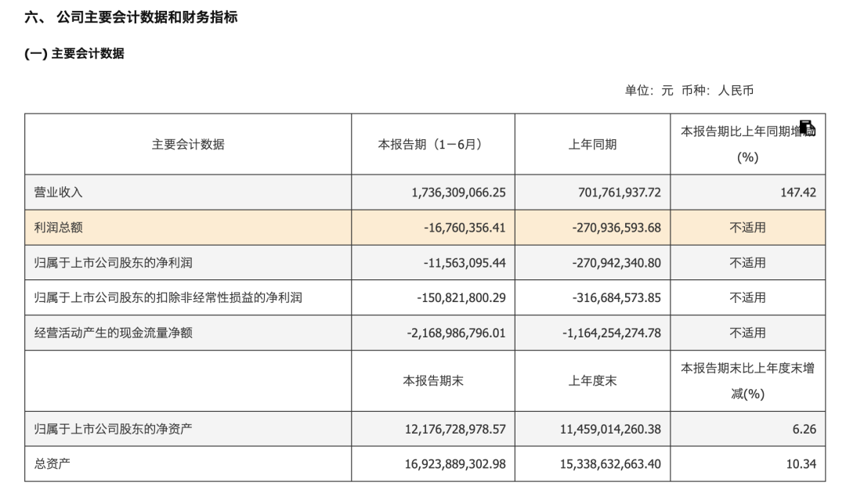This screenshot has width=846, height=504.
Task: Click the sub-header 本报告期末比上年度末增减(%)
Action: coord(748,380)
